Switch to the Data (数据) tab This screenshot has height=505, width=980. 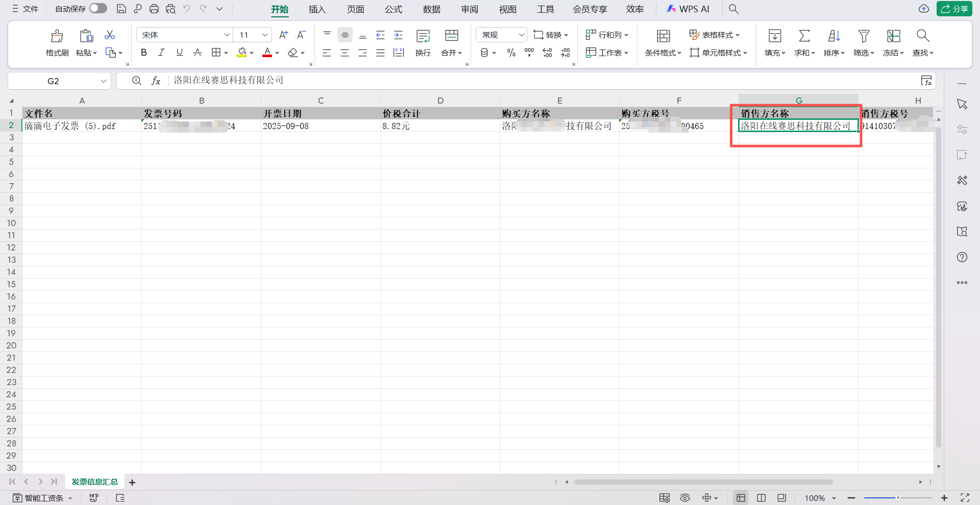pyautogui.click(x=432, y=9)
